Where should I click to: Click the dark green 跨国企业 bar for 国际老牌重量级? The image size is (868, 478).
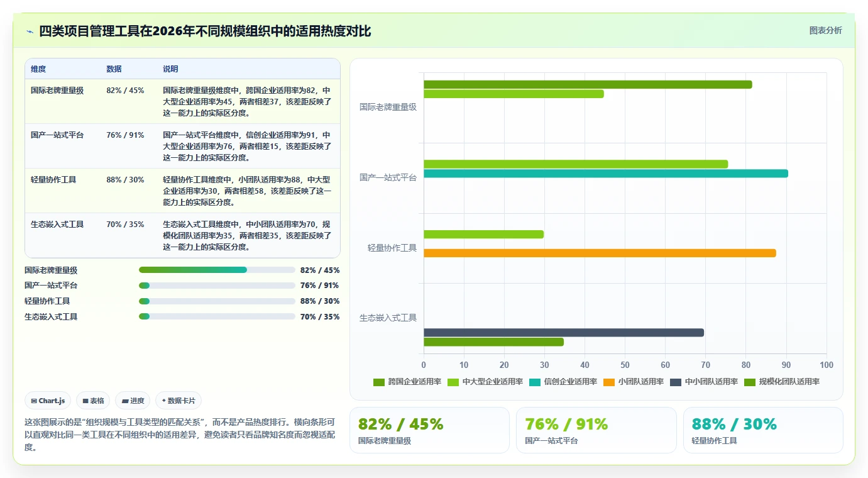click(x=588, y=84)
